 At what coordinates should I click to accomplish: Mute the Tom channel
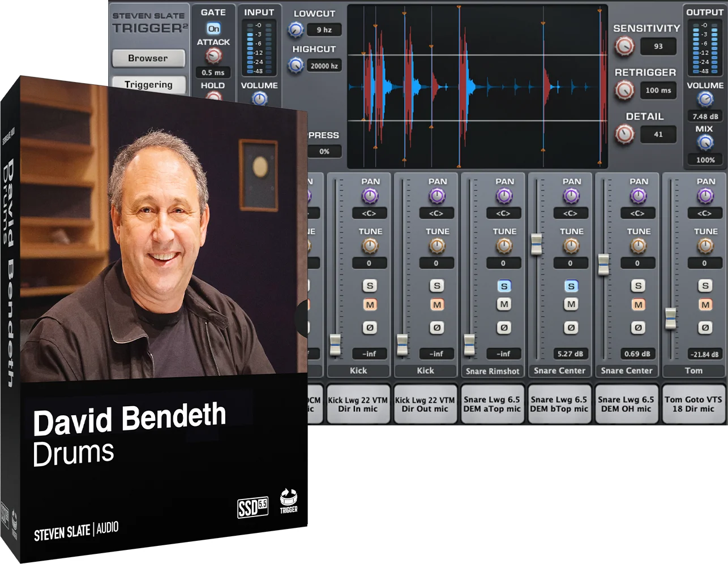705,305
